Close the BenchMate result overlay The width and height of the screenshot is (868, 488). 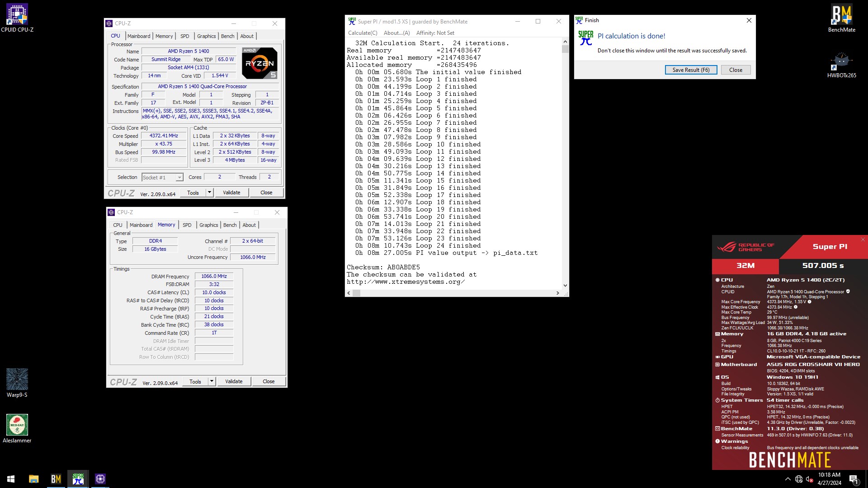863,239
